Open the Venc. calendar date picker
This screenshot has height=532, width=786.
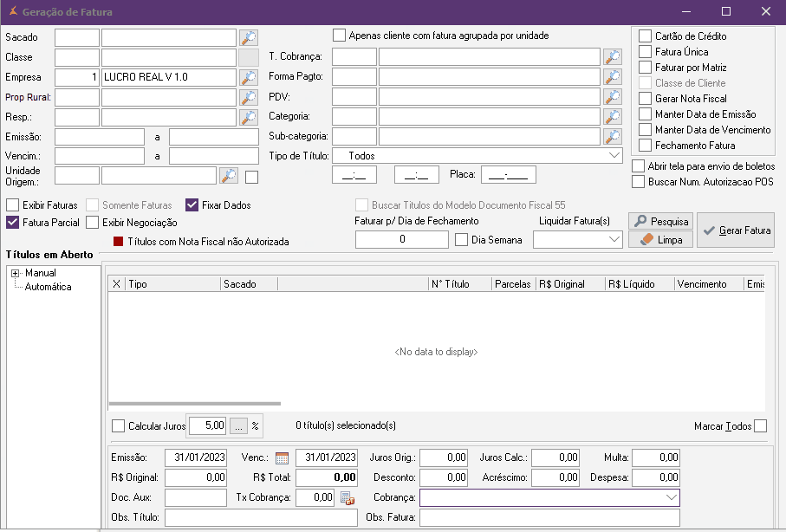click(x=282, y=457)
